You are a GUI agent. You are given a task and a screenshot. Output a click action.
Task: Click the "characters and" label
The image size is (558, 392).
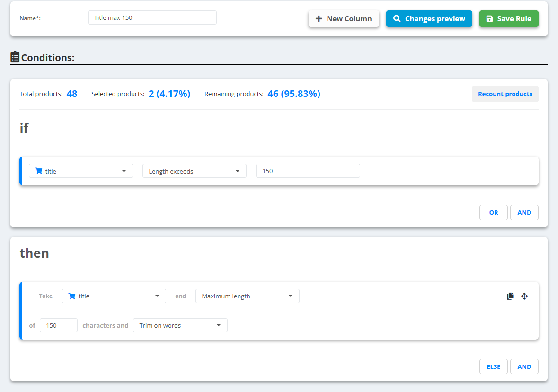coord(106,325)
